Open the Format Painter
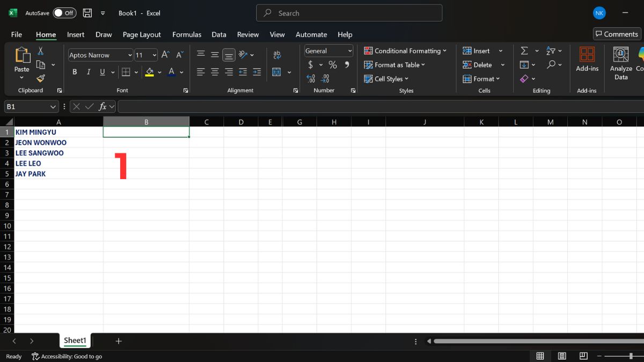644x362 pixels. tap(40, 78)
